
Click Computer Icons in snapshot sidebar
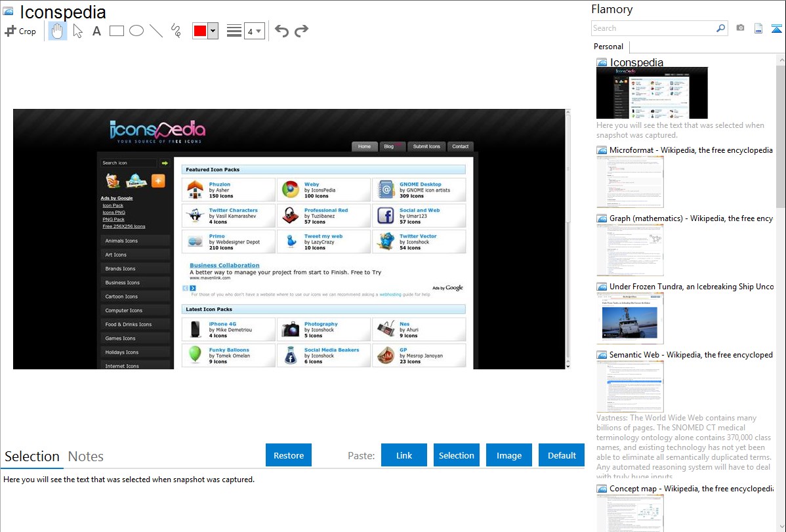pos(135,310)
